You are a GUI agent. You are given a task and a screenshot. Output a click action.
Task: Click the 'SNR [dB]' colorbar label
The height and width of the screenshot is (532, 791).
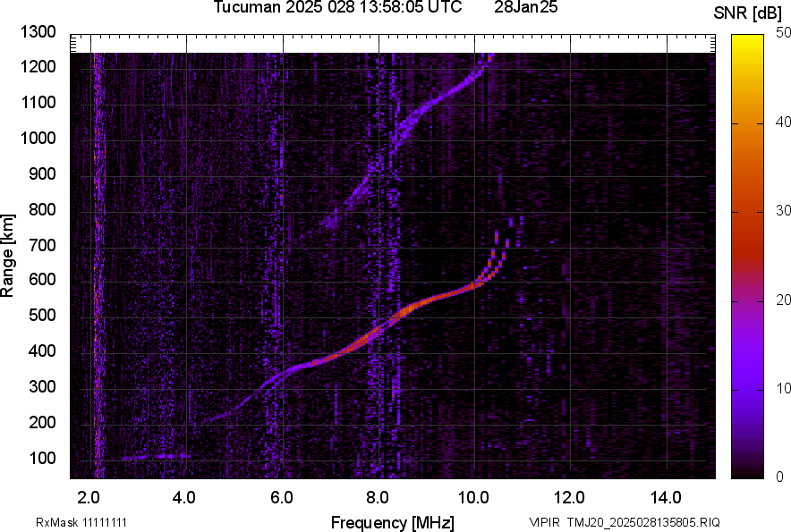click(747, 13)
